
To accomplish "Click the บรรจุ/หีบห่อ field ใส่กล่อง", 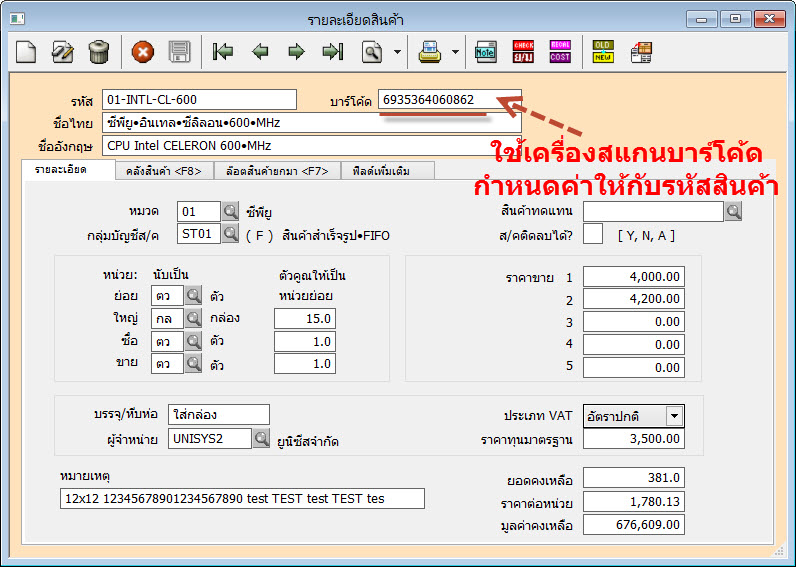I will (x=219, y=415).
